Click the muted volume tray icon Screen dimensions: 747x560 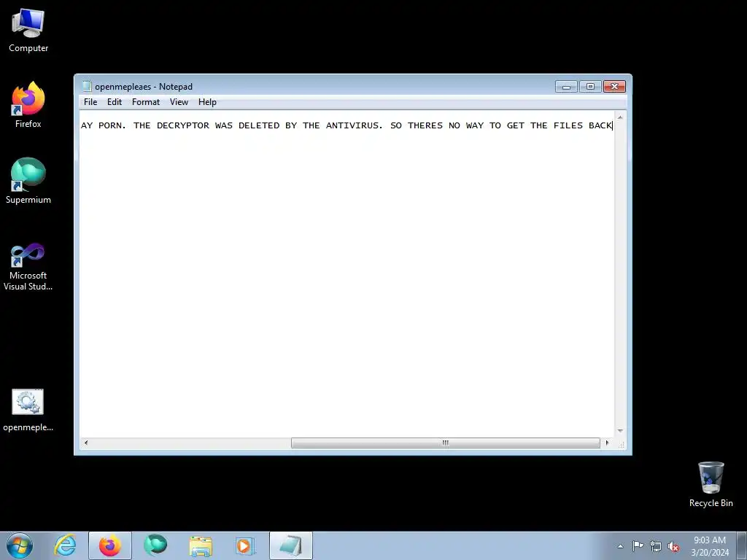point(673,546)
